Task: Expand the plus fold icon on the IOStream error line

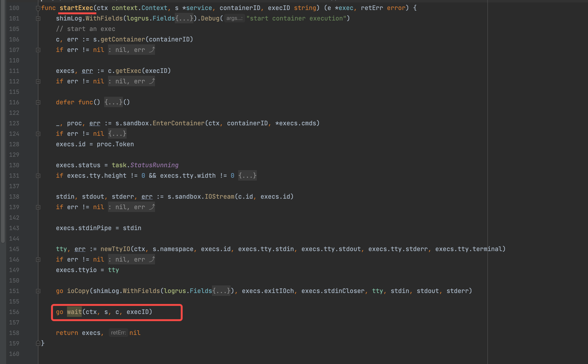Action: [38, 207]
